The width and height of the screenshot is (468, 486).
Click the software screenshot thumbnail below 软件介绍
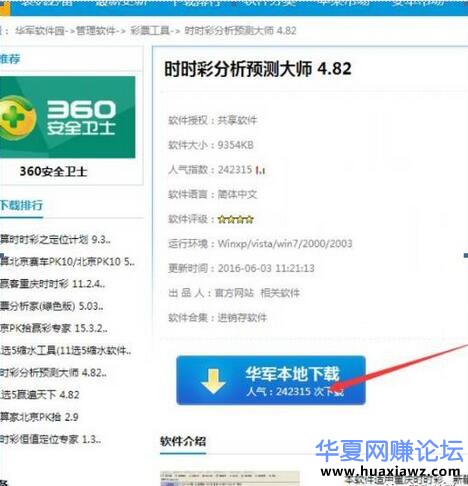pos(230,478)
